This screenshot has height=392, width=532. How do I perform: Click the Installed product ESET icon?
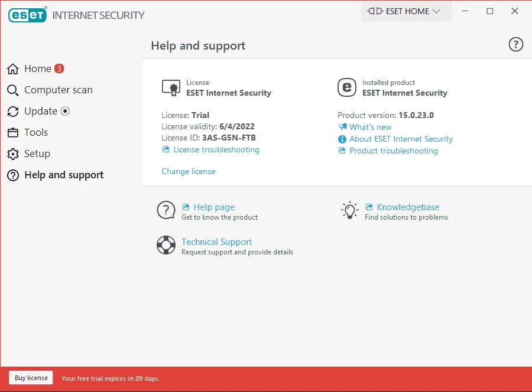pyautogui.click(x=347, y=87)
